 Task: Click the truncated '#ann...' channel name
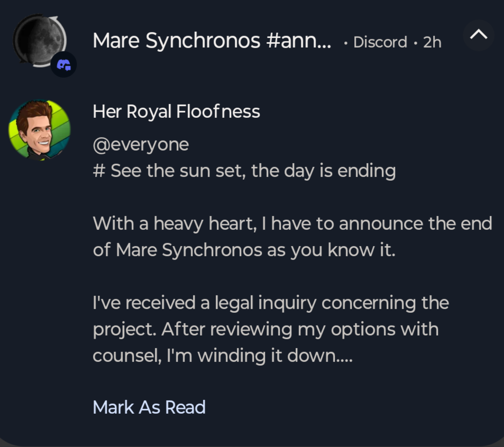(x=300, y=41)
